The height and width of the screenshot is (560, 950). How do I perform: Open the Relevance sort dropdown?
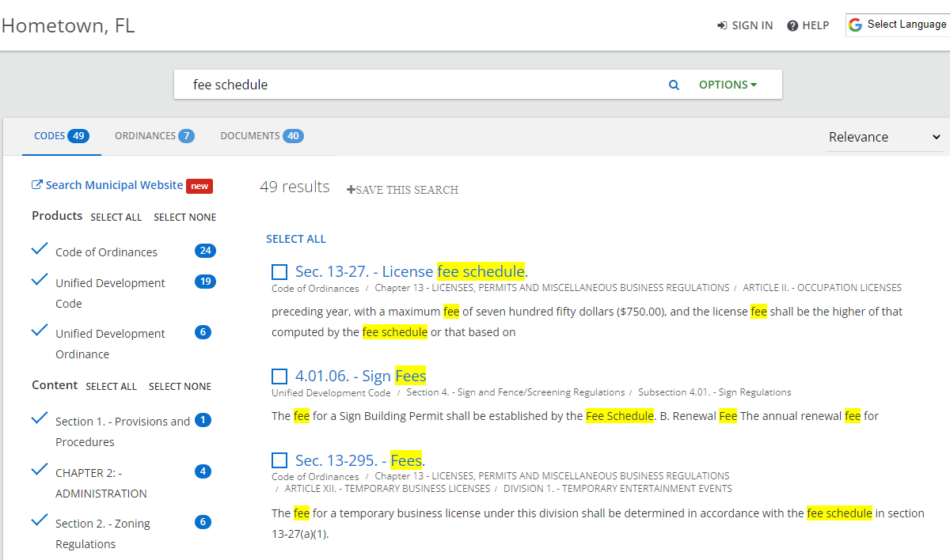[x=884, y=137]
